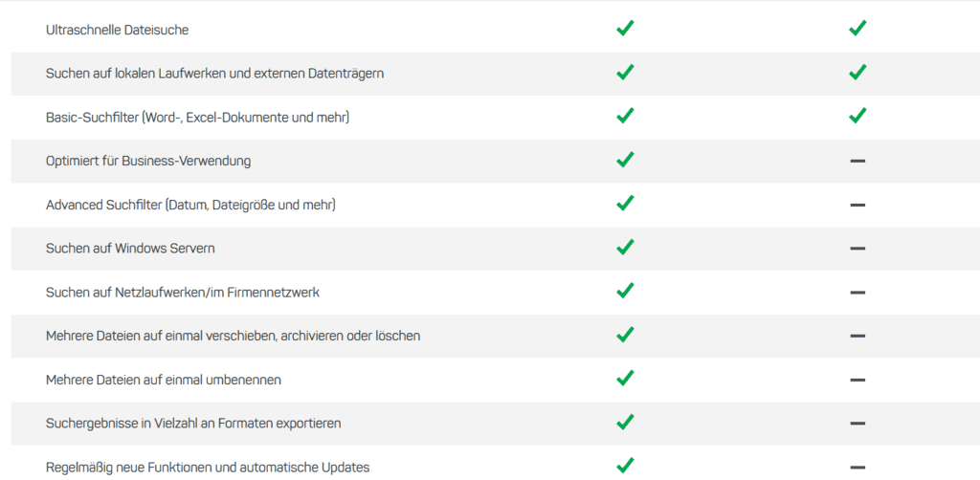Click 'Regelmäßig neue Funktionen und automatische Updates' text

208,468
